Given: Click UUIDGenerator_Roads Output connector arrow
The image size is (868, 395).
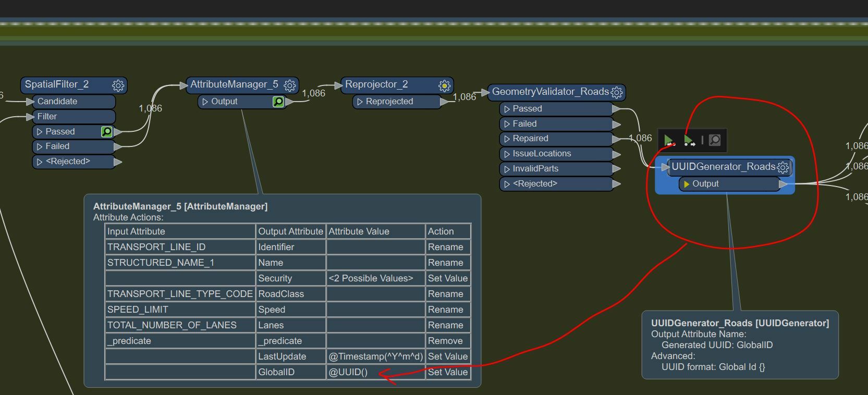Looking at the screenshot, I should coord(783,184).
